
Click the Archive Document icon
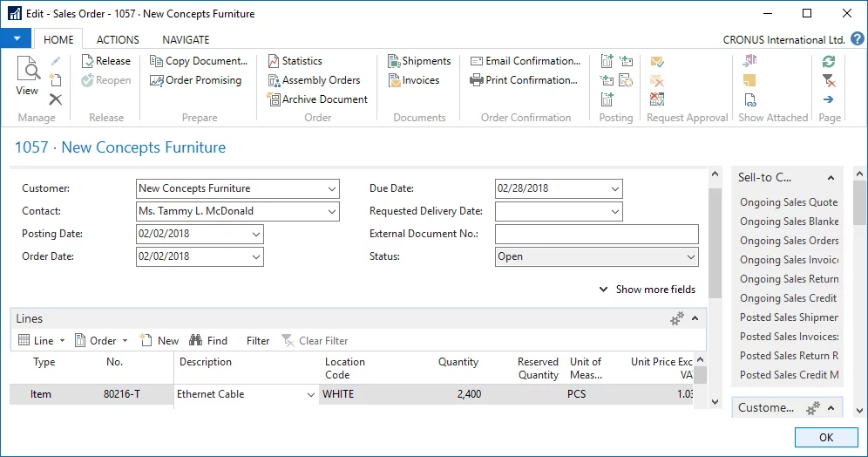tap(274, 99)
